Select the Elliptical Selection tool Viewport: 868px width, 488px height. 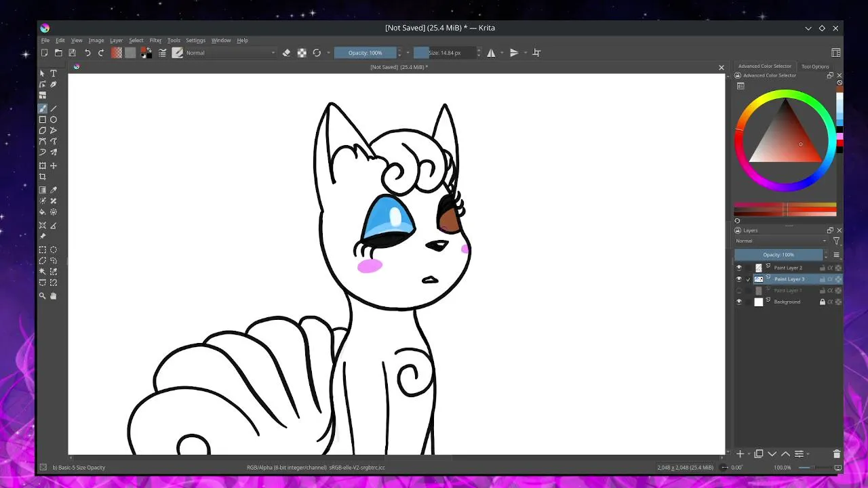(54, 249)
